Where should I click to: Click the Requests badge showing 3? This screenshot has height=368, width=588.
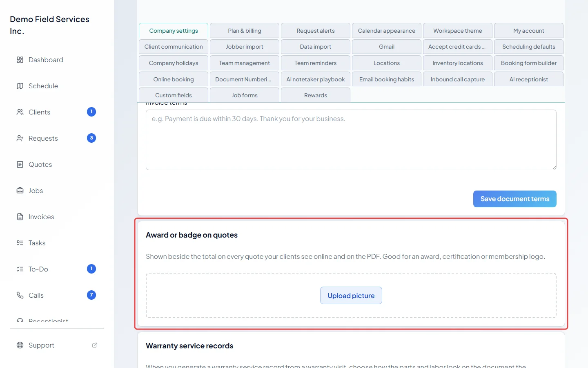coord(91,138)
